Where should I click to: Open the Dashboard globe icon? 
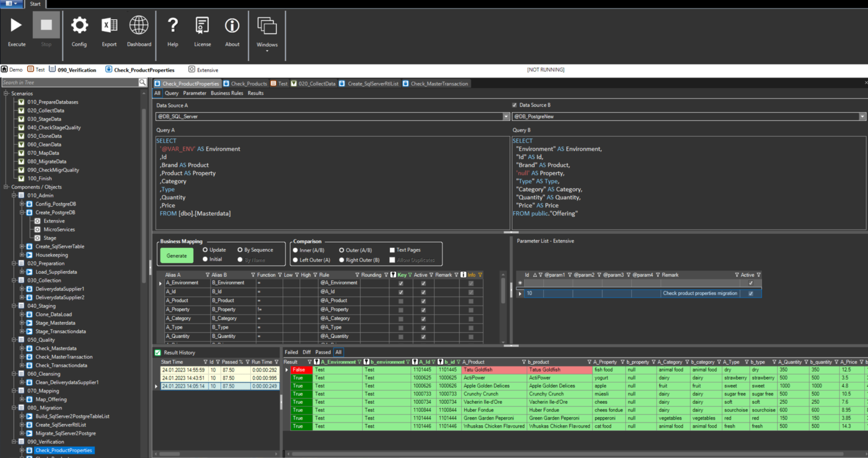point(139,25)
